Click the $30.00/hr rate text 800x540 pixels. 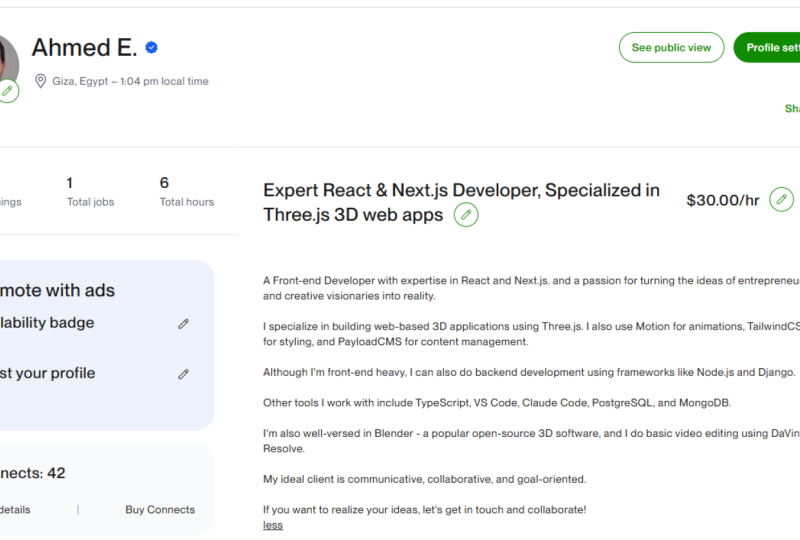coord(723,200)
